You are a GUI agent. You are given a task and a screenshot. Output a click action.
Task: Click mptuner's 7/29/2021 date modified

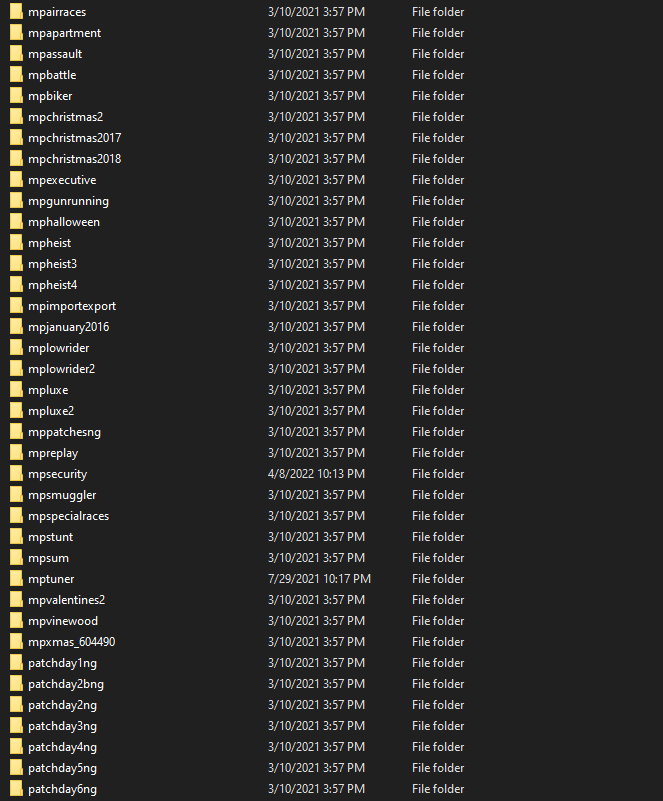coord(319,579)
